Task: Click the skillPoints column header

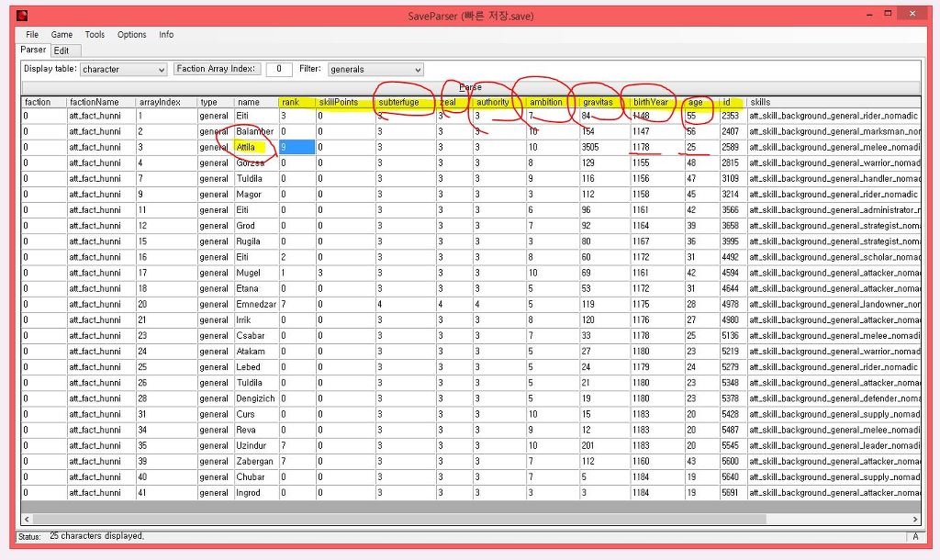Action: point(345,102)
